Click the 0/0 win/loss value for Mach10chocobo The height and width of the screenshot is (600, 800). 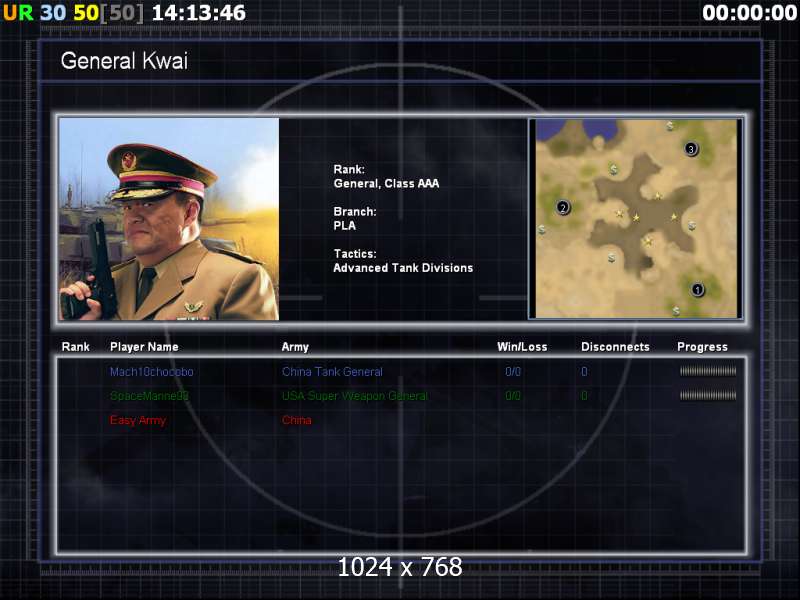click(513, 372)
